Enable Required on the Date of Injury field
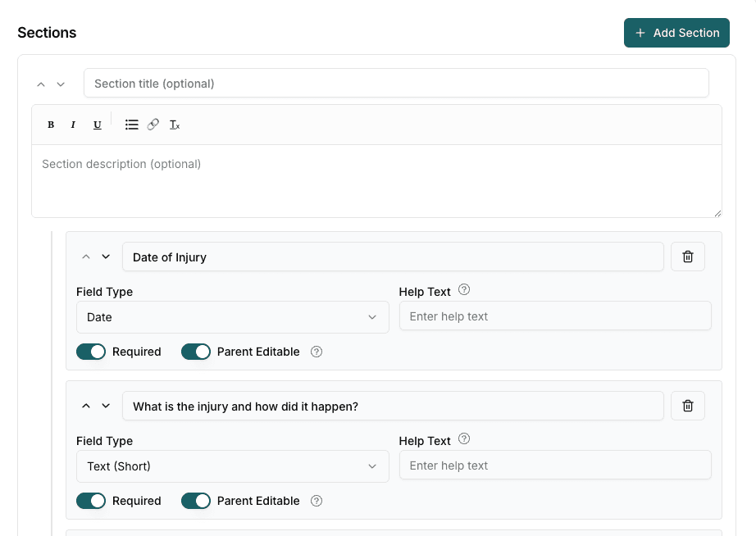Screen dimensions: 756x536 point(91,351)
